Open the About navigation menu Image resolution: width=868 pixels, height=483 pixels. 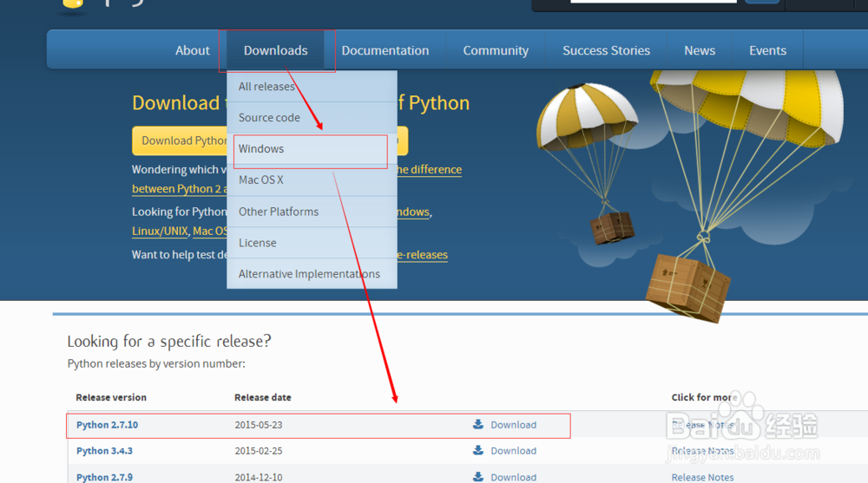click(192, 50)
